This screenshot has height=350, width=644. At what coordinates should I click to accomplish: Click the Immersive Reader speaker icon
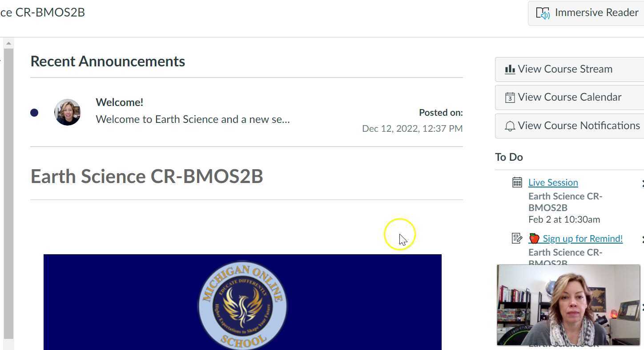(x=543, y=13)
